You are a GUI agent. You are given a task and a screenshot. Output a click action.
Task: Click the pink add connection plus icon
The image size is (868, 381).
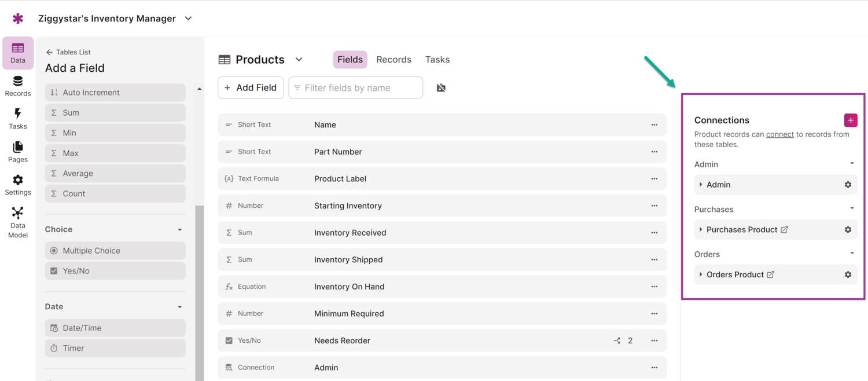click(x=850, y=120)
